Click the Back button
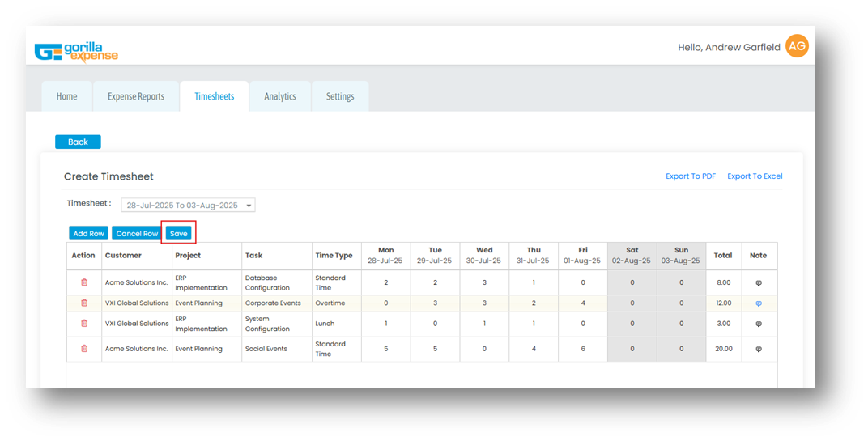The width and height of the screenshot is (868, 441). [78, 142]
